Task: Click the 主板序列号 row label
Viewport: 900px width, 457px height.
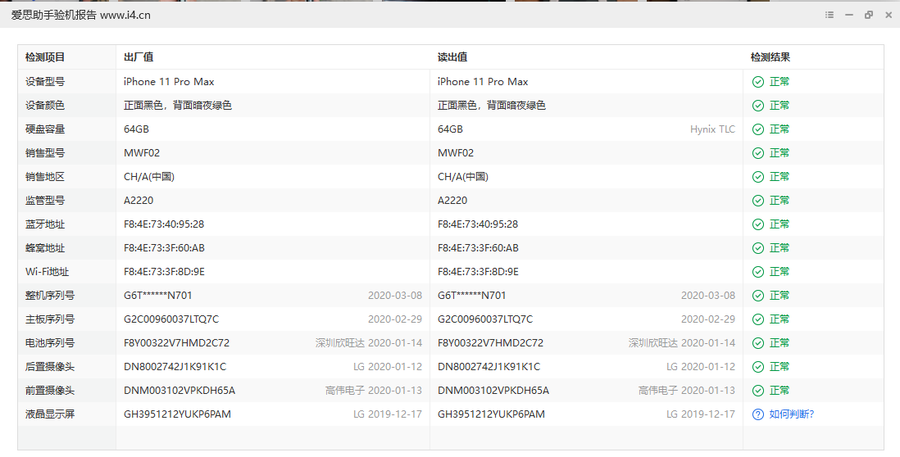Action: [x=50, y=319]
